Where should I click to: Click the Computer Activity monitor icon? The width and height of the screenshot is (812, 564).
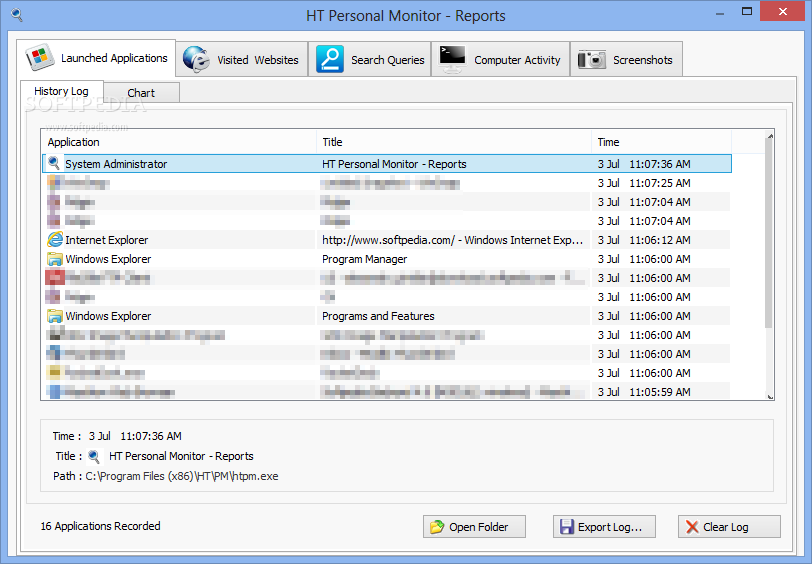tap(452, 59)
